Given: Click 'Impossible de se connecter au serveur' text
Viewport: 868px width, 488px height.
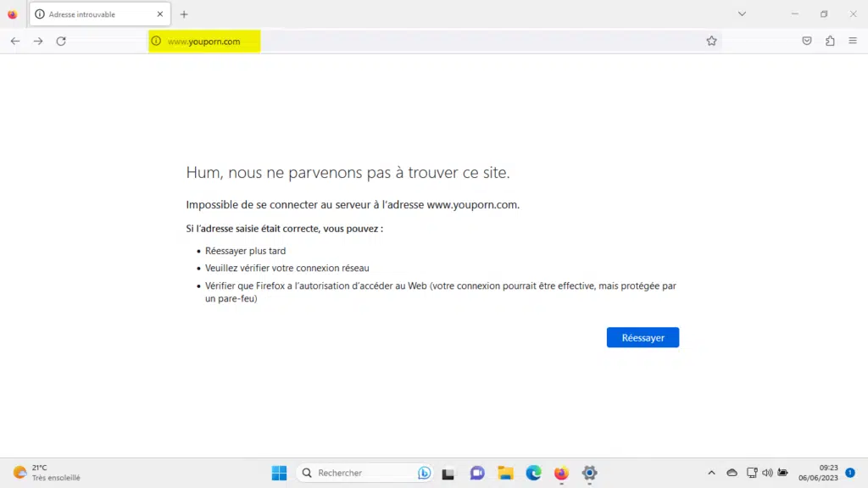Looking at the screenshot, I should tap(353, 205).
